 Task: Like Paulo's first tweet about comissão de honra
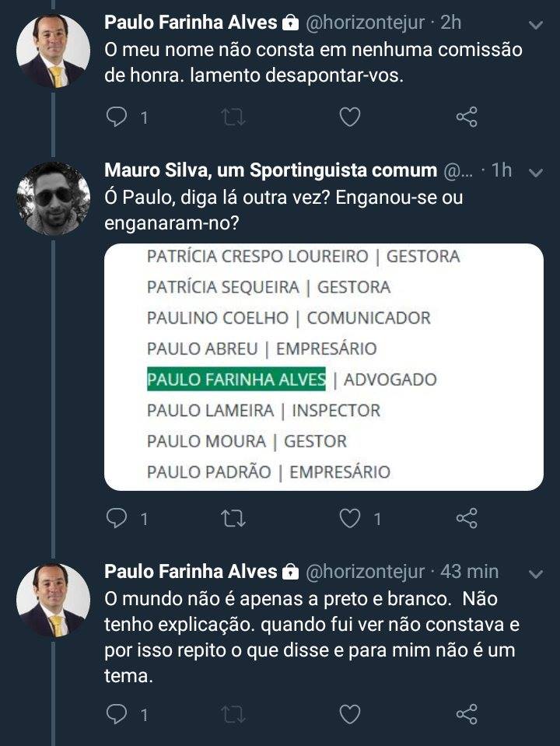tap(351, 117)
